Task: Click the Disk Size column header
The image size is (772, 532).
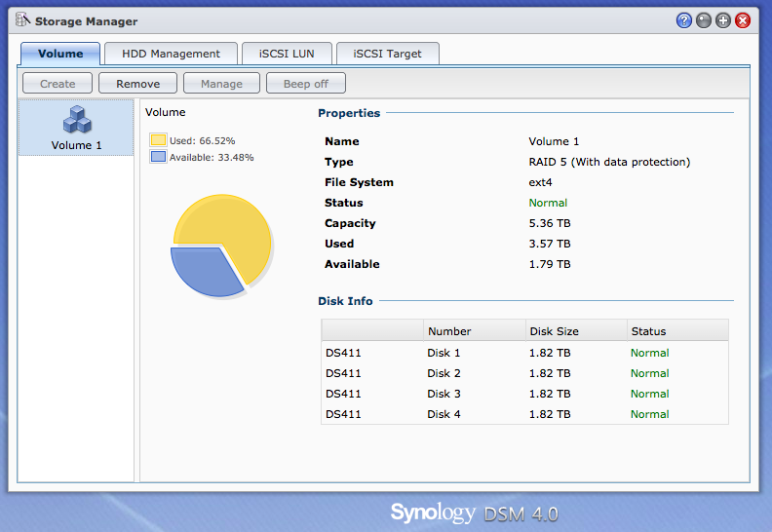Action: coord(575,330)
